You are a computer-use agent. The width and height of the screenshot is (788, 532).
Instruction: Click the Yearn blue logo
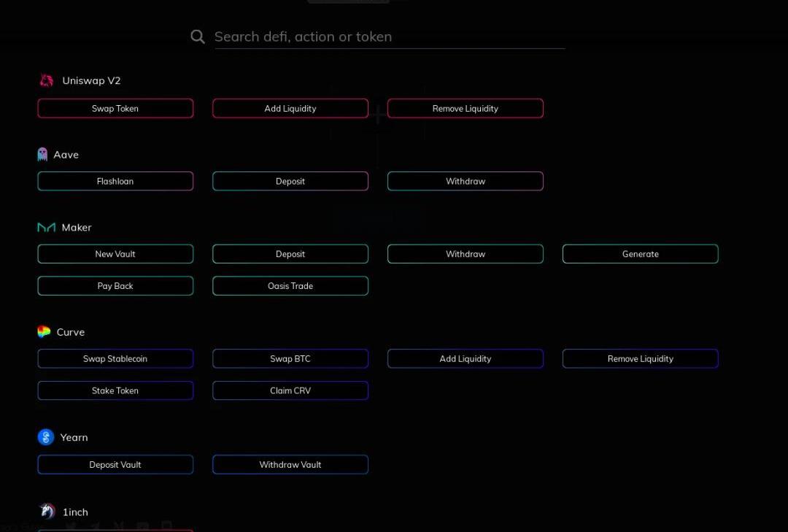click(46, 437)
